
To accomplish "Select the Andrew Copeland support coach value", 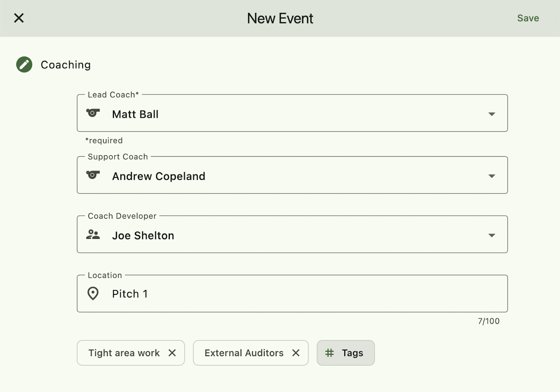I will click(x=158, y=176).
